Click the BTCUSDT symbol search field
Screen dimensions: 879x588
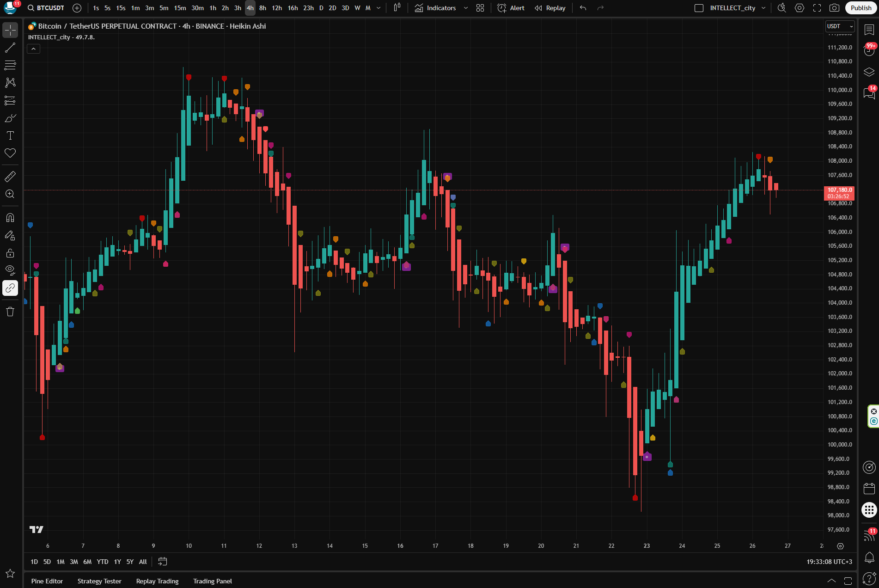(x=46, y=8)
